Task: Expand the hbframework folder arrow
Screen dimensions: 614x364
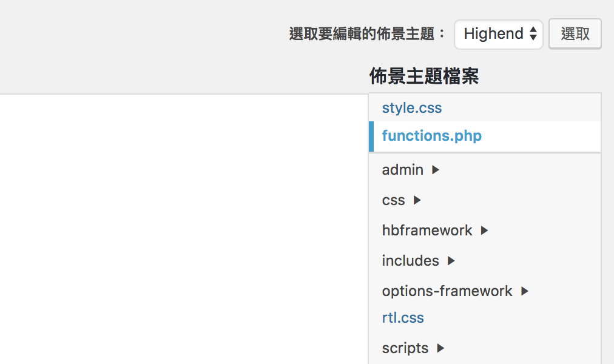Action: [484, 231]
